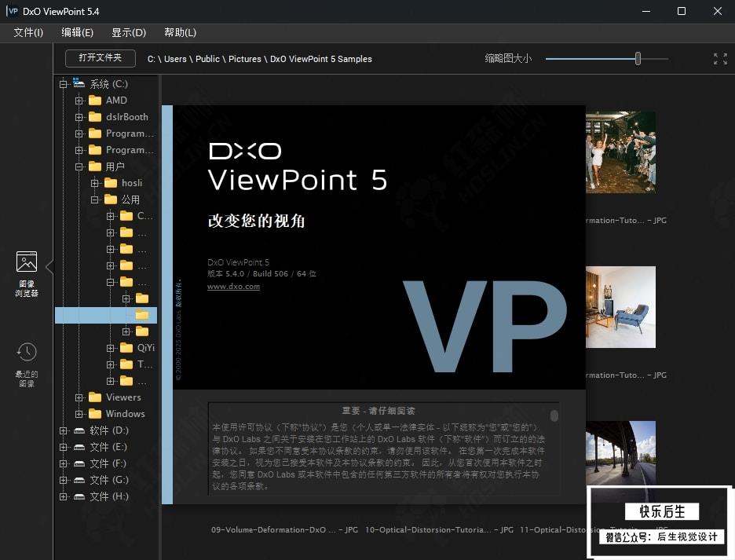Click the license agreement scrollbar

pyautogui.click(x=554, y=415)
